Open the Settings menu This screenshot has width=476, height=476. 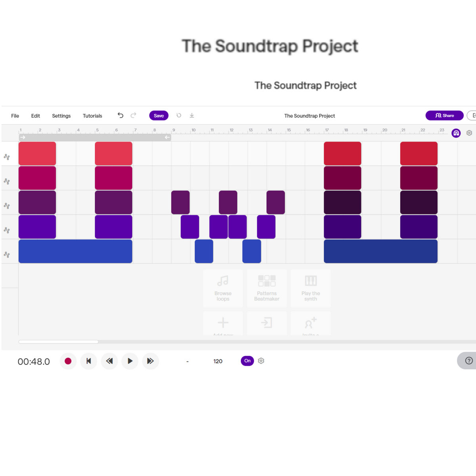coord(61,116)
